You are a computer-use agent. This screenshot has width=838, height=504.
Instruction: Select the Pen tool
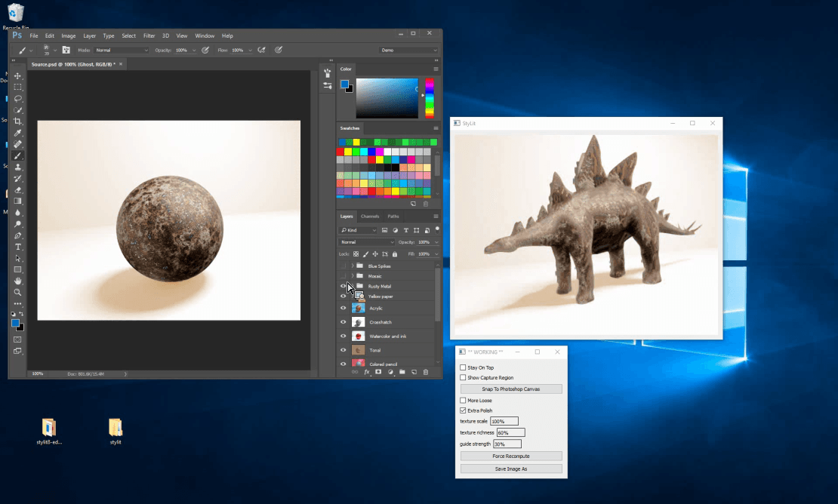[x=17, y=235]
